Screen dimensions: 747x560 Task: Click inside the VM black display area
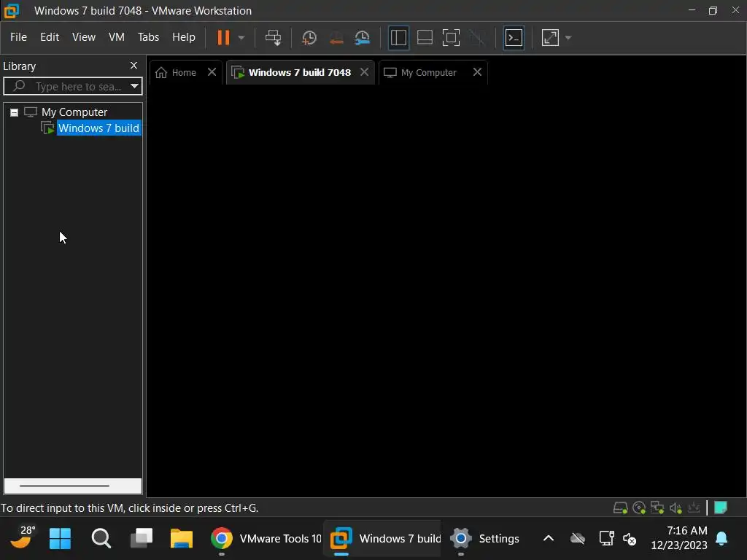[446, 290]
